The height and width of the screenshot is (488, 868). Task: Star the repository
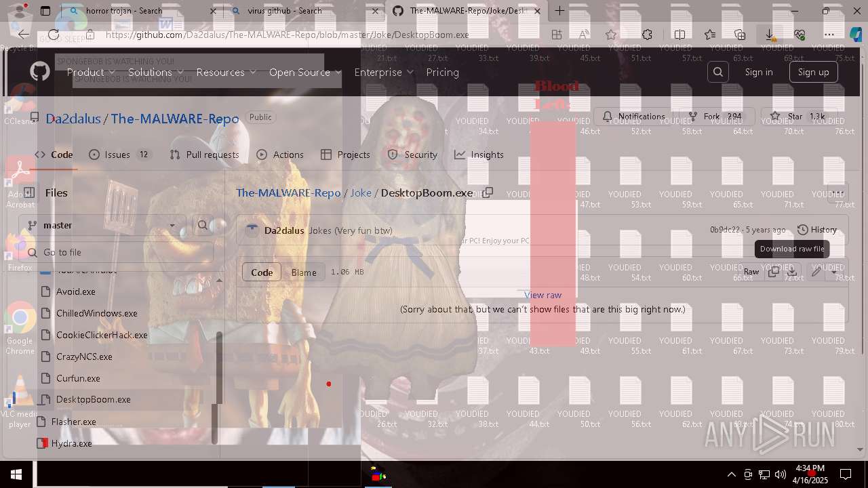pyautogui.click(x=799, y=117)
